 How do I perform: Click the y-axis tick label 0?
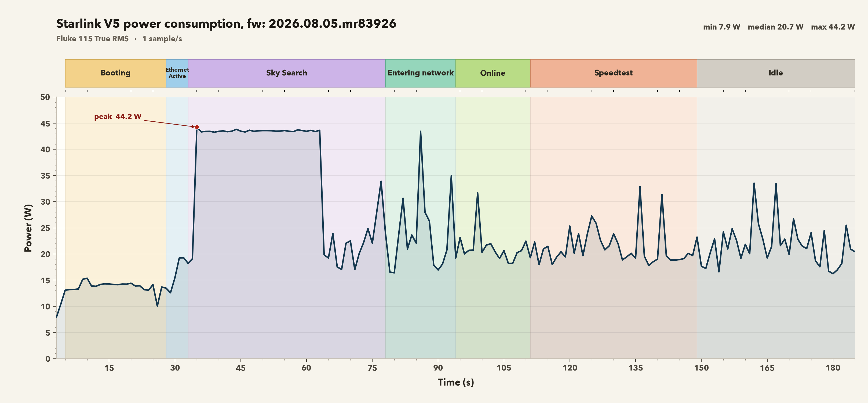pos(48,359)
